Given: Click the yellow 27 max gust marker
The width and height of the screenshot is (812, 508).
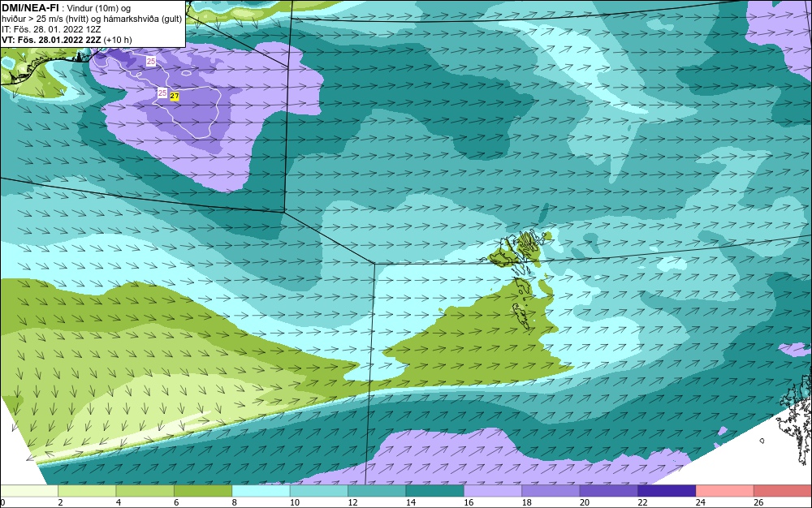Looking at the screenshot, I should pos(175,97).
